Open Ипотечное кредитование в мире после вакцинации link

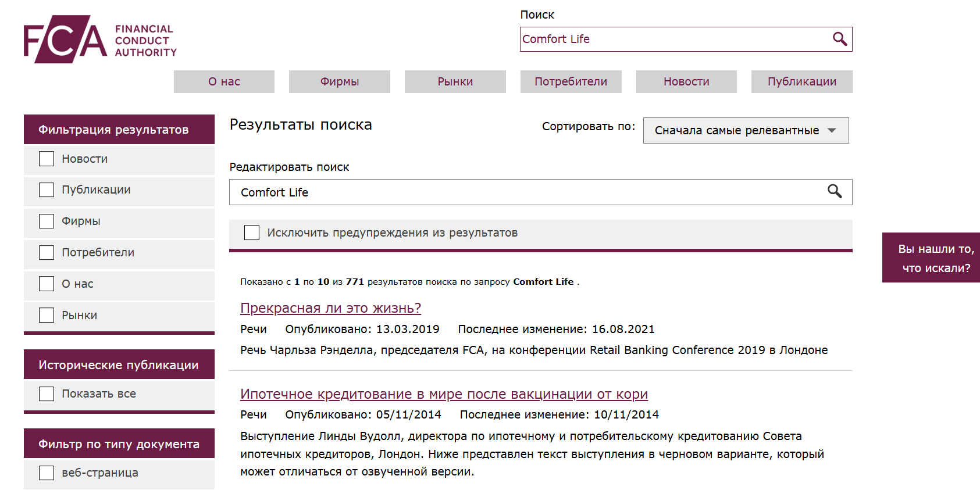point(444,394)
